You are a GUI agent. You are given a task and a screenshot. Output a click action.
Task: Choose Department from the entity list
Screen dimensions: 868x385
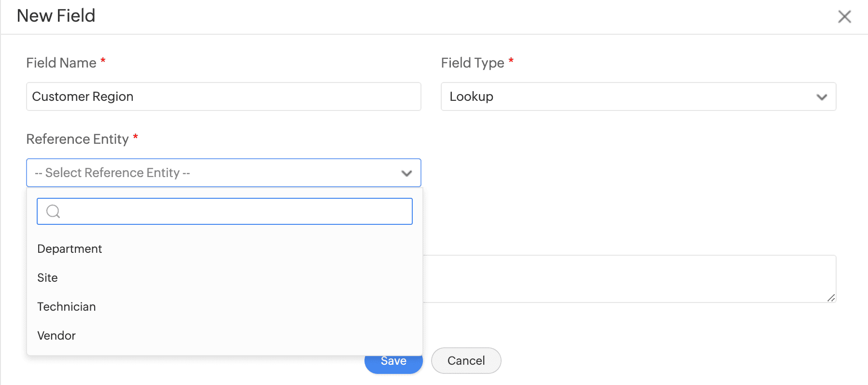(x=70, y=249)
